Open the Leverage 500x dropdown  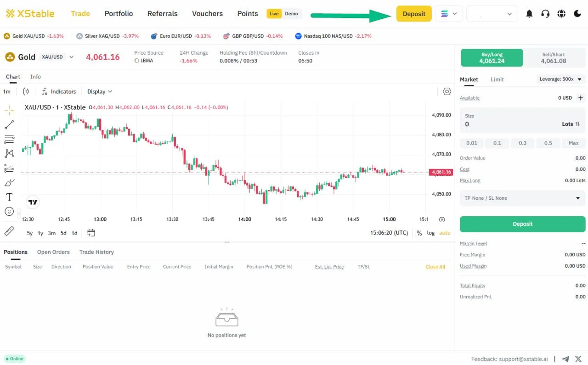coord(561,79)
